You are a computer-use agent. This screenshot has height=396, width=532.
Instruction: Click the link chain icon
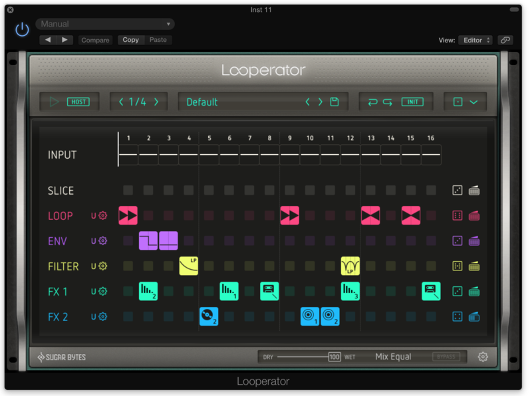pos(505,40)
